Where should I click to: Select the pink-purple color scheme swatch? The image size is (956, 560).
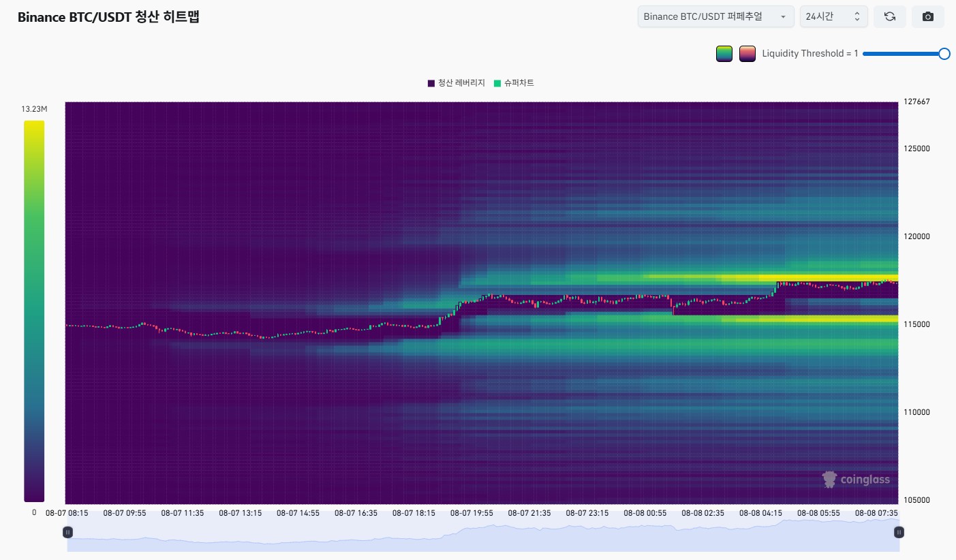point(747,54)
